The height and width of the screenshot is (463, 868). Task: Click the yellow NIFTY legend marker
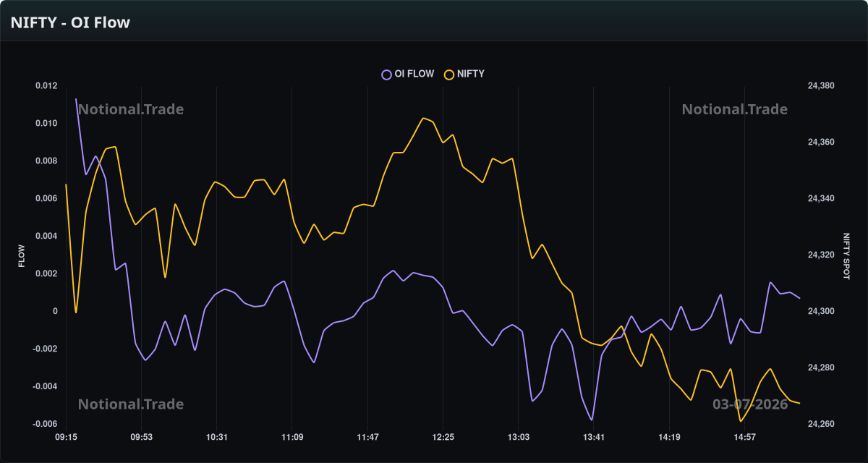449,74
